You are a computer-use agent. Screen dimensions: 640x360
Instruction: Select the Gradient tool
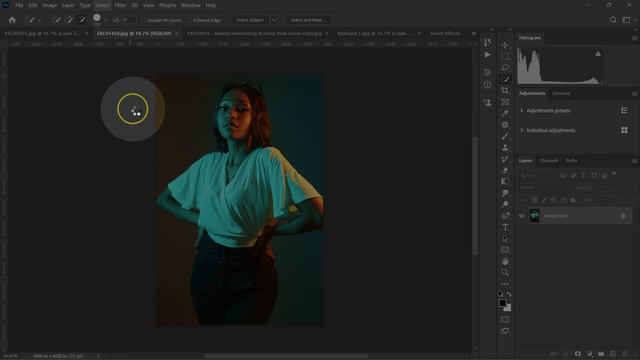pos(505,181)
